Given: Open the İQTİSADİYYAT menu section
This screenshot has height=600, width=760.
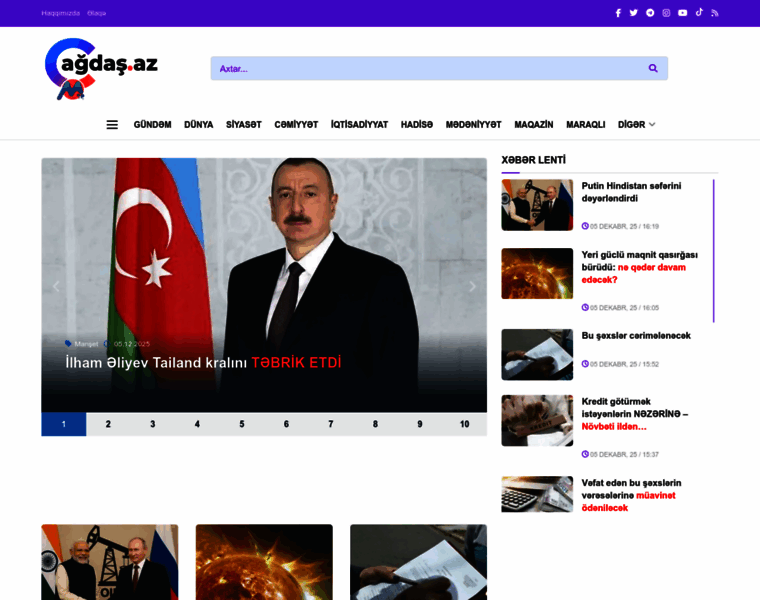Looking at the screenshot, I should (x=359, y=125).
